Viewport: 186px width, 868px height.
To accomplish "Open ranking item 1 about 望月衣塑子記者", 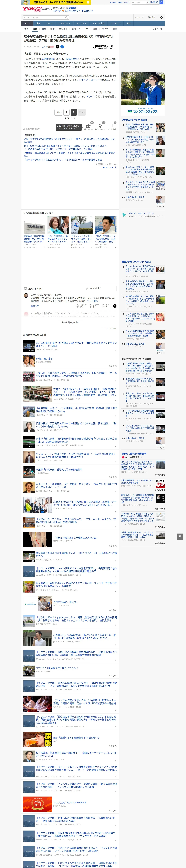I will [x=140, y=127].
